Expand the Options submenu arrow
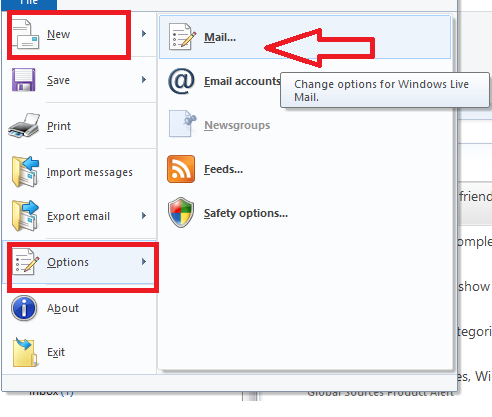This screenshot has width=492, height=417. 144,262
